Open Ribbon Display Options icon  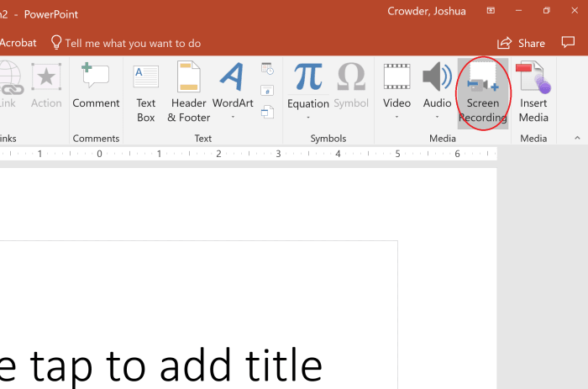click(x=491, y=11)
